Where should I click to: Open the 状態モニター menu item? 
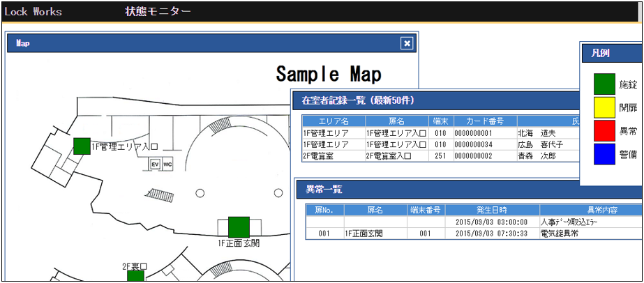point(158,11)
